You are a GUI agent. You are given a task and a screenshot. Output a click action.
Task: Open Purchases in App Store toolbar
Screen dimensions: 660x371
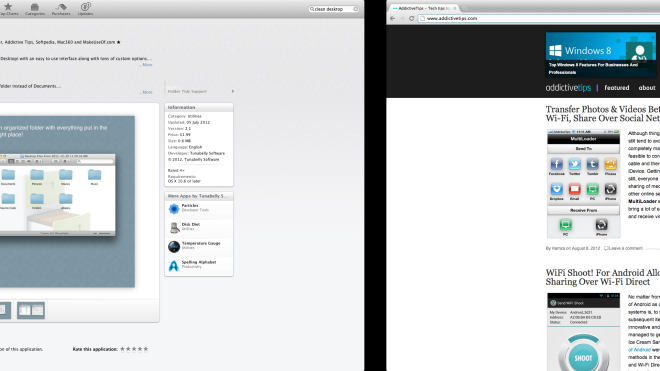click(61, 9)
